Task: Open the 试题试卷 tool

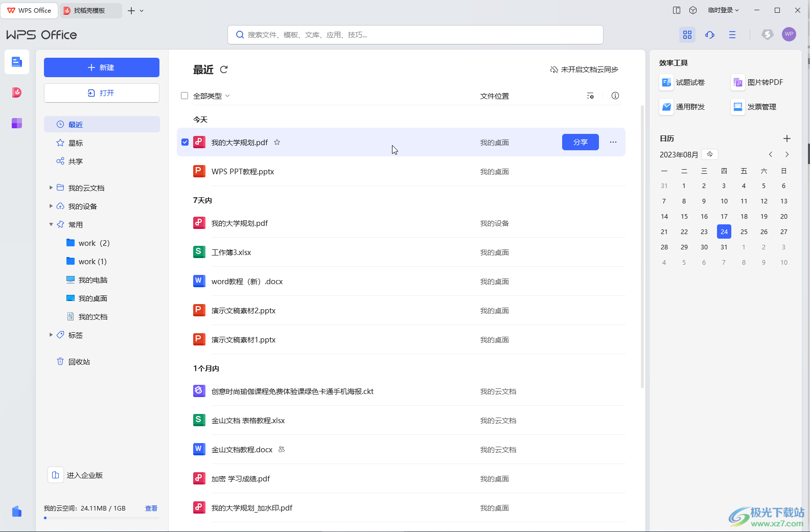Action: point(682,82)
